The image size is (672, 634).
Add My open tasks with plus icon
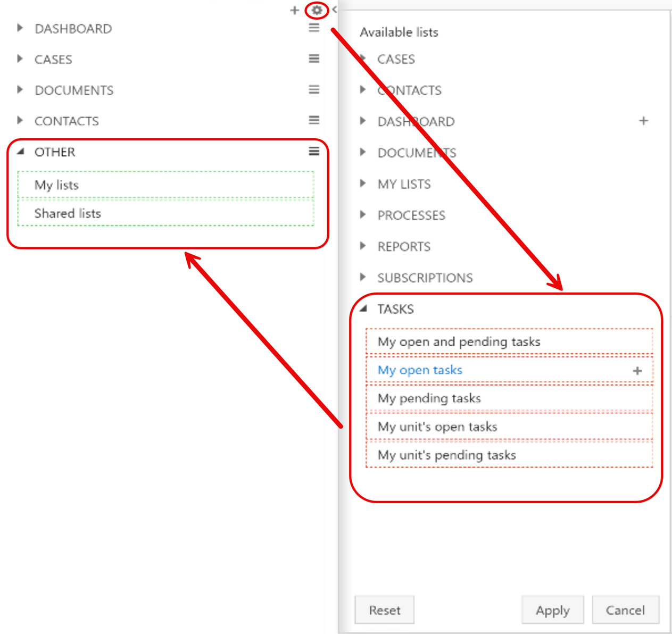[x=637, y=371]
